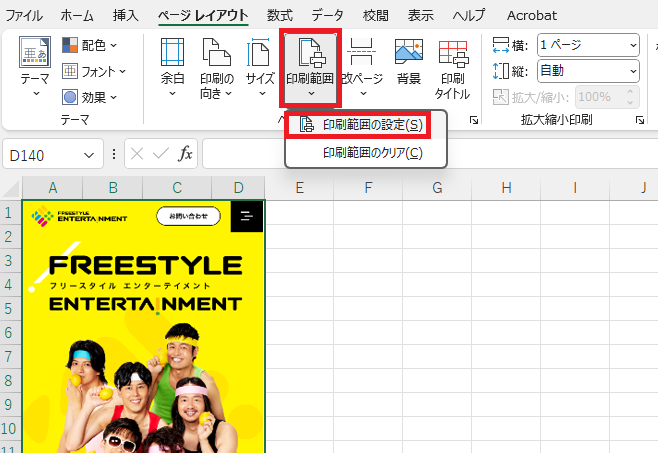
Task: Click the Select All corner triangle
Action: (11, 188)
